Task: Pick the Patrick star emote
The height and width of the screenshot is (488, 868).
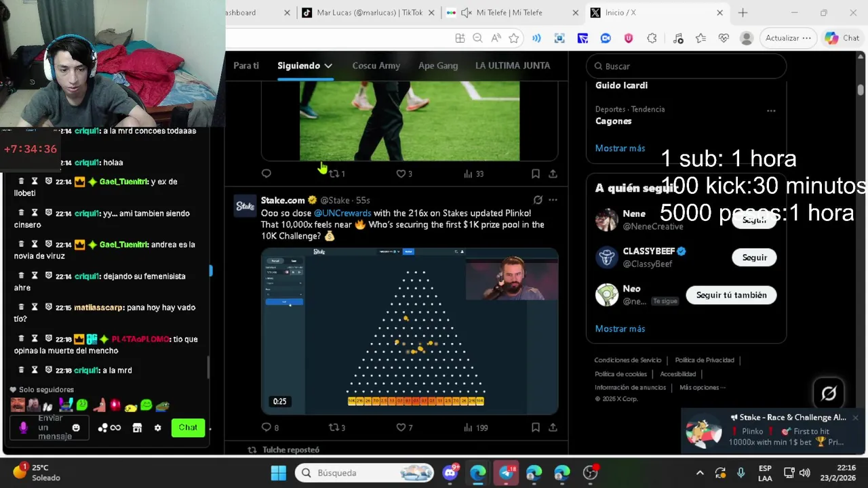Action: pyautogui.click(x=99, y=405)
